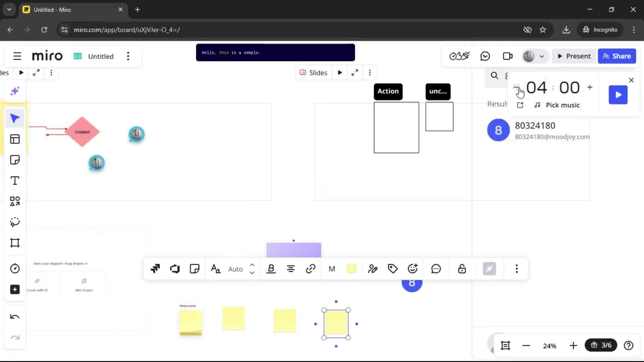Click search magnifier in side panel
The image size is (644, 362).
494,76
